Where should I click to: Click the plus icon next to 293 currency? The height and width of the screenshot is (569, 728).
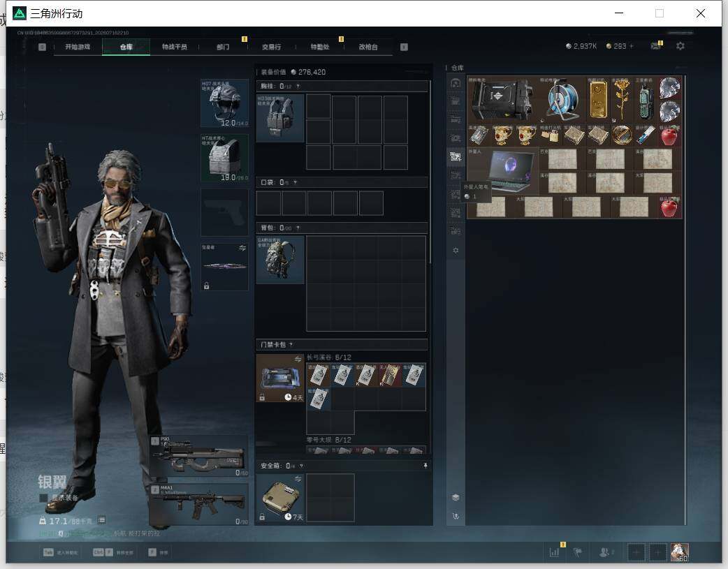pos(631,46)
